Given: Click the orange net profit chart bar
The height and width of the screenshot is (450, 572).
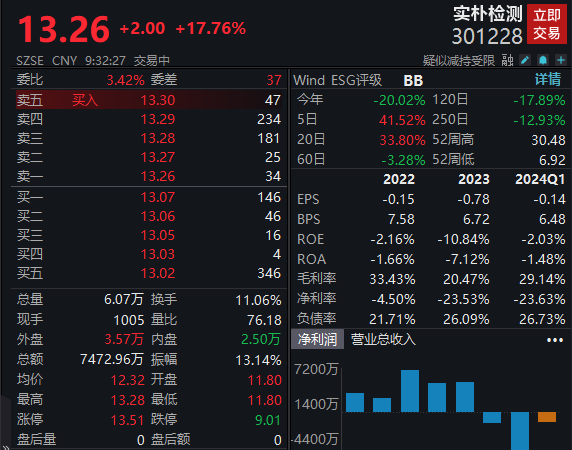Looking at the screenshot, I should coord(547,417).
